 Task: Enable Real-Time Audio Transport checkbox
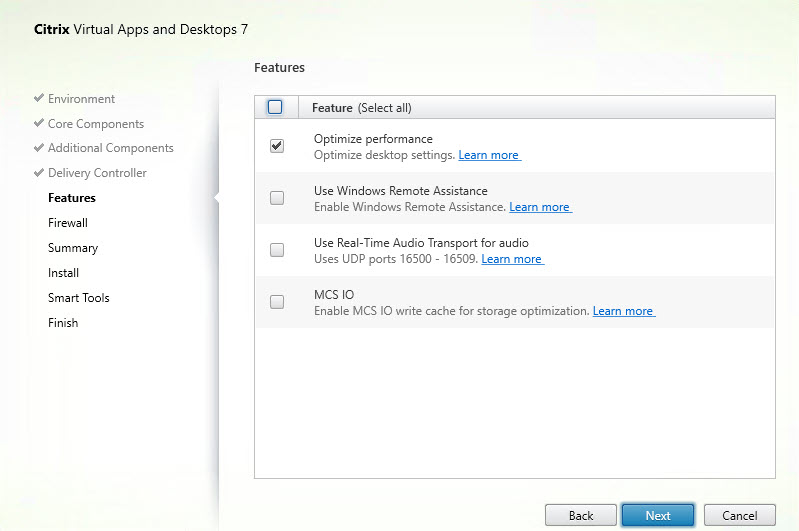tap(277, 250)
